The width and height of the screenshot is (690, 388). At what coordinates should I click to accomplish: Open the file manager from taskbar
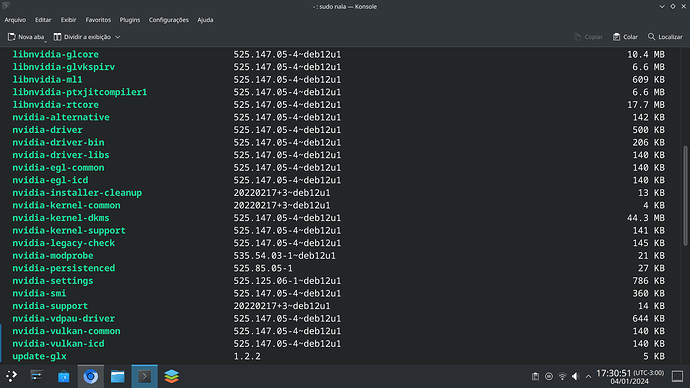coord(117,376)
